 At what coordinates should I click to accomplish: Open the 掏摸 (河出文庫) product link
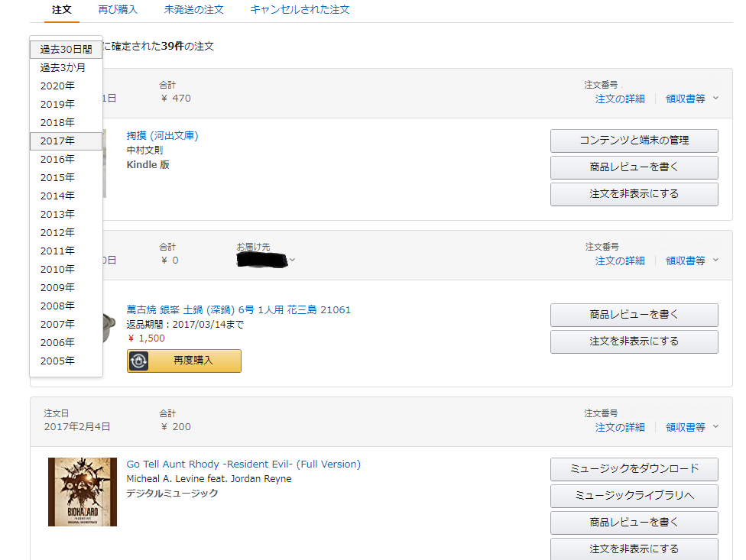pyautogui.click(x=162, y=135)
